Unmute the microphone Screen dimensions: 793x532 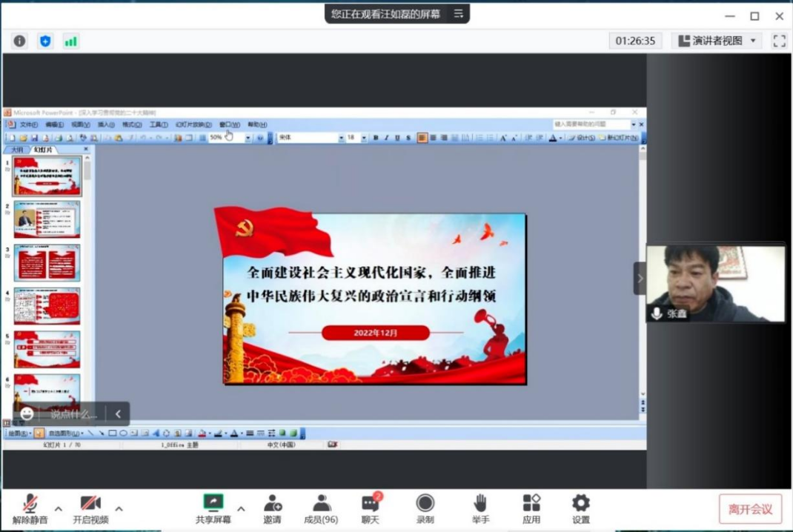(30, 508)
